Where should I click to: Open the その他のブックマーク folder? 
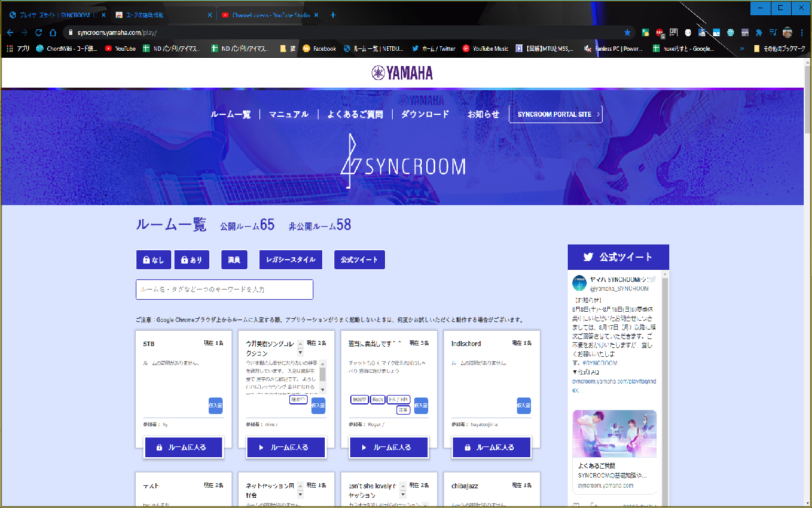click(779, 48)
